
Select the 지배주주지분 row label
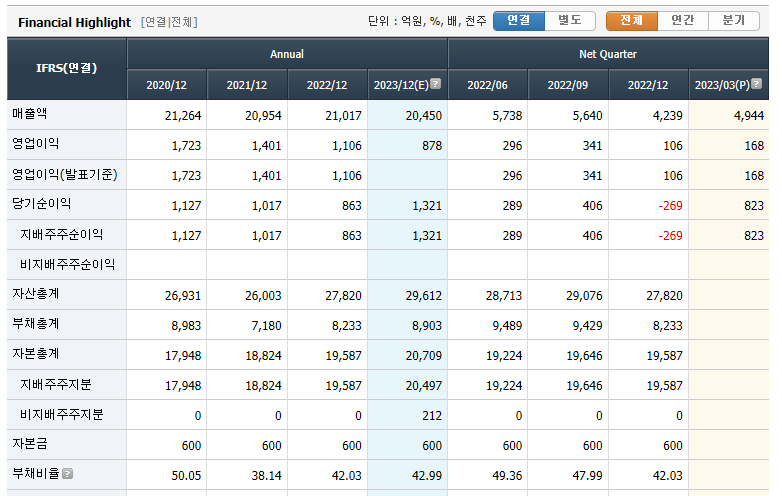click(x=56, y=384)
